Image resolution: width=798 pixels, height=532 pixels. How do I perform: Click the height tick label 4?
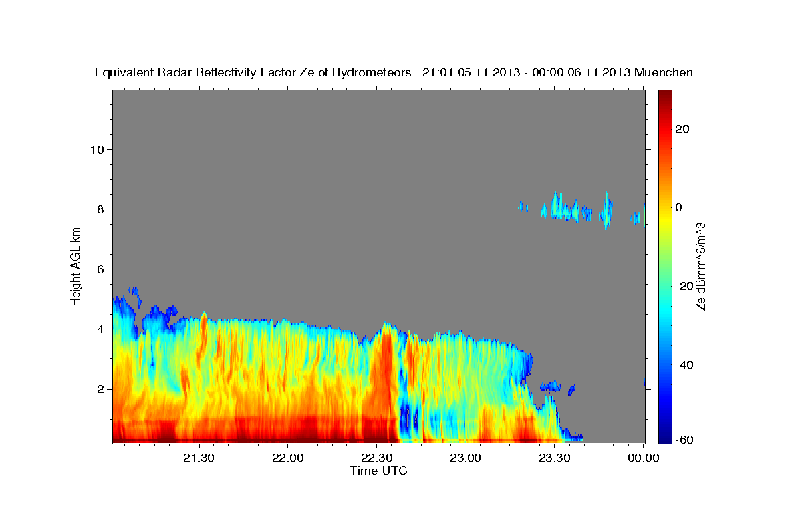pos(100,329)
